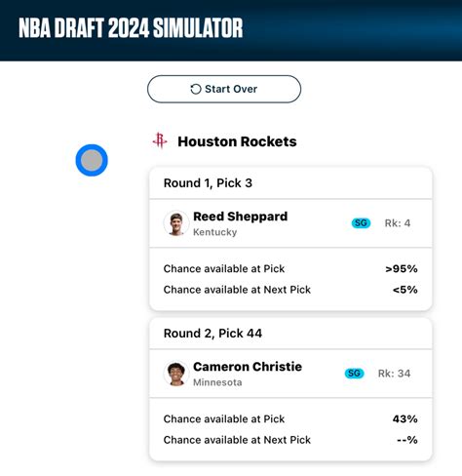The image size is (462, 476).
Task: Click the >95% chance value
Action: tap(402, 269)
